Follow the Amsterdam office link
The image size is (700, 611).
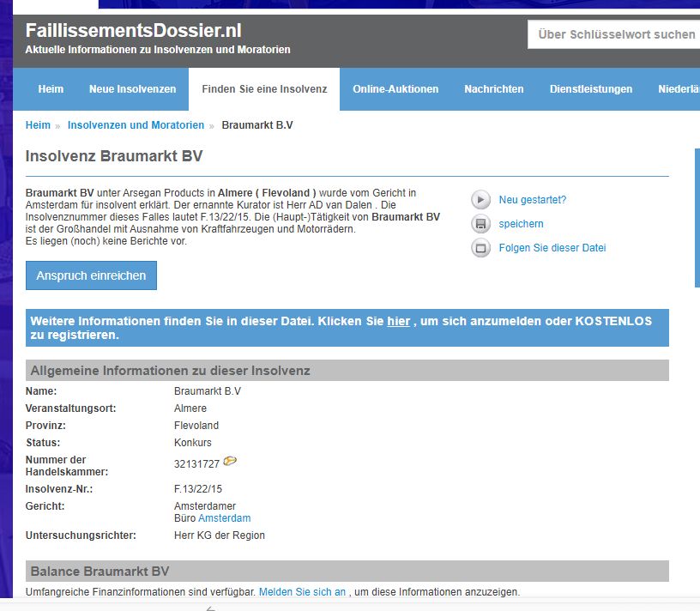[224, 518]
